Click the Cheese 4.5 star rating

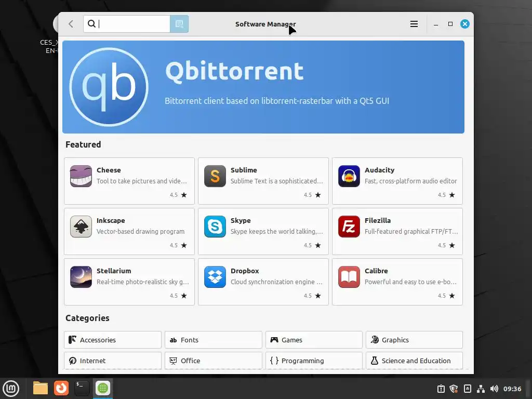click(178, 195)
